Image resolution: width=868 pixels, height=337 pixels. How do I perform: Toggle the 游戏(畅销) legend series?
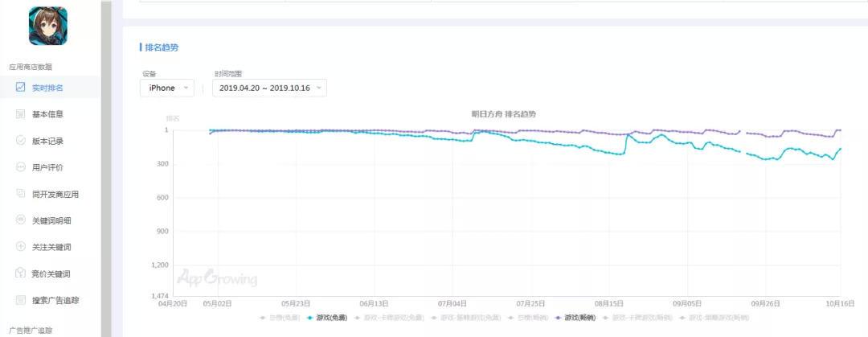579,318
